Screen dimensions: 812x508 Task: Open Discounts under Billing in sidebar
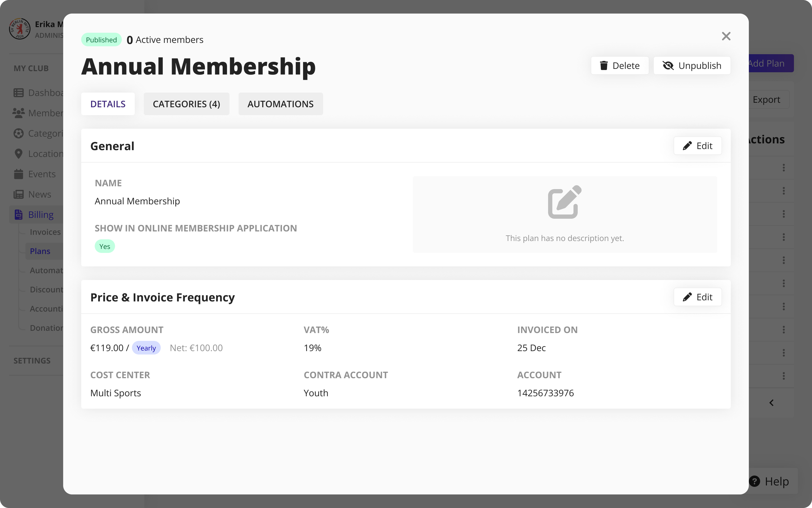point(46,289)
